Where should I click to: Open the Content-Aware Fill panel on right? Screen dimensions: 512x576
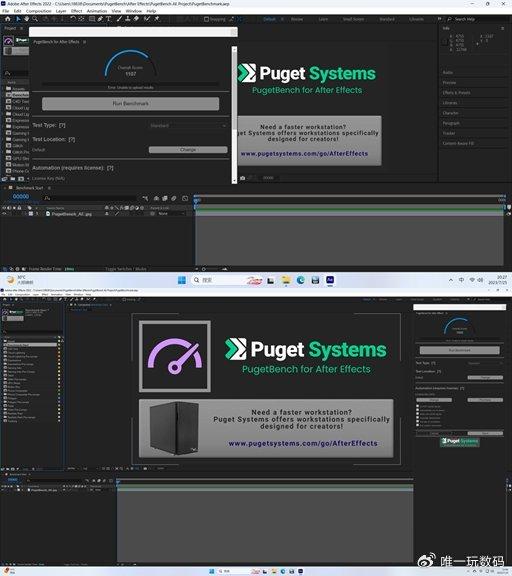(458, 143)
